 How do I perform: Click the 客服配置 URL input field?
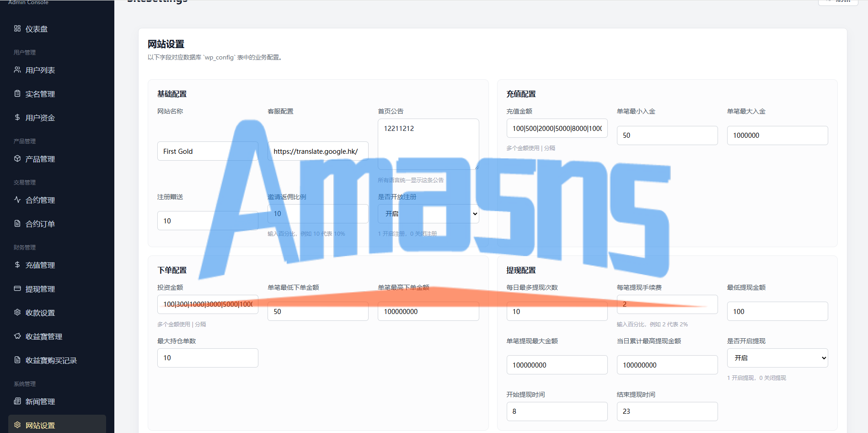pyautogui.click(x=318, y=151)
